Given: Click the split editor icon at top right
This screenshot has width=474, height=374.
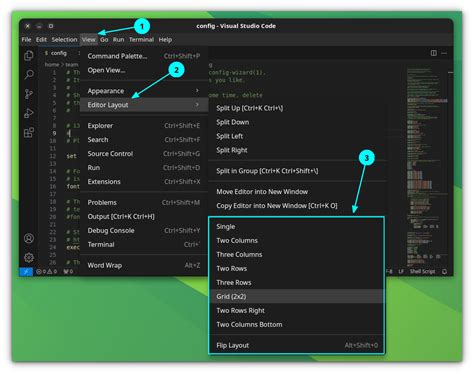Looking at the screenshot, I should (x=433, y=53).
